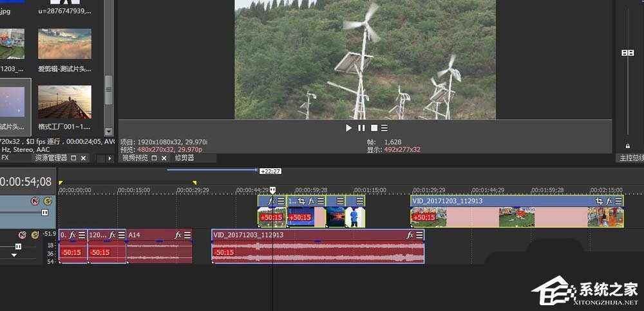This screenshot has width=644, height=311.
Task: Show more docked tabs with arrow button
Action: [108, 158]
